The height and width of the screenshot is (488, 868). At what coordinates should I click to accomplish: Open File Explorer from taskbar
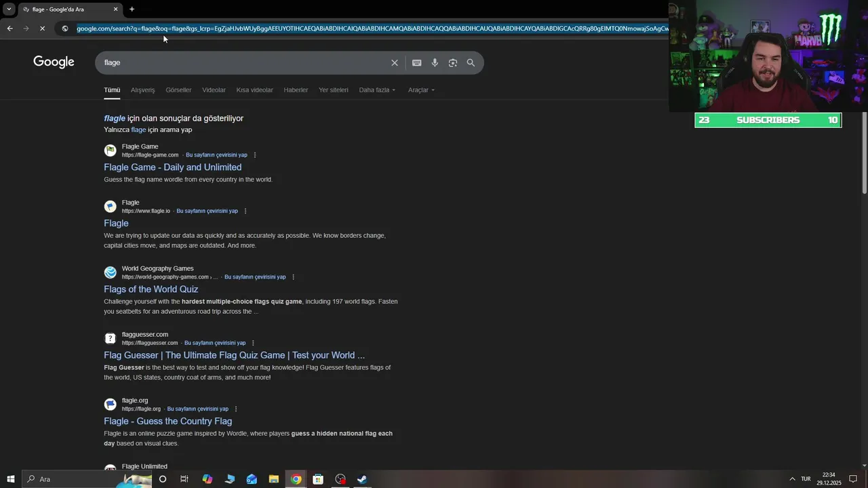274,479
